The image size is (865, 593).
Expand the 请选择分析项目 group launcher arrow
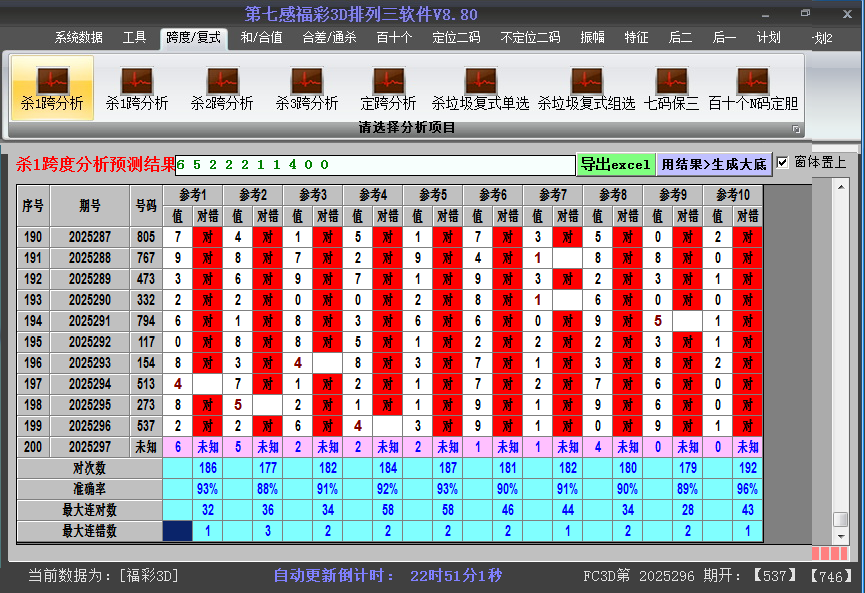pyautogui.click(x=796, y=129)
